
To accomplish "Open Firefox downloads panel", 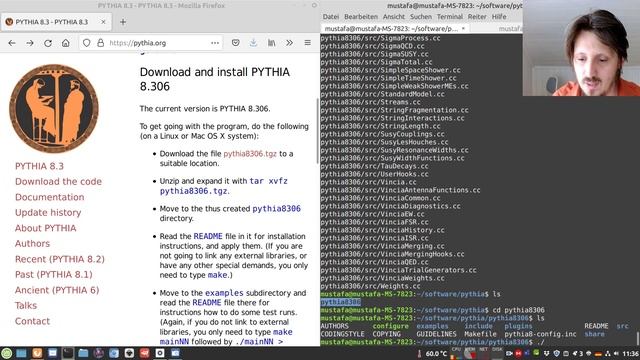I will tap(253, 43).
